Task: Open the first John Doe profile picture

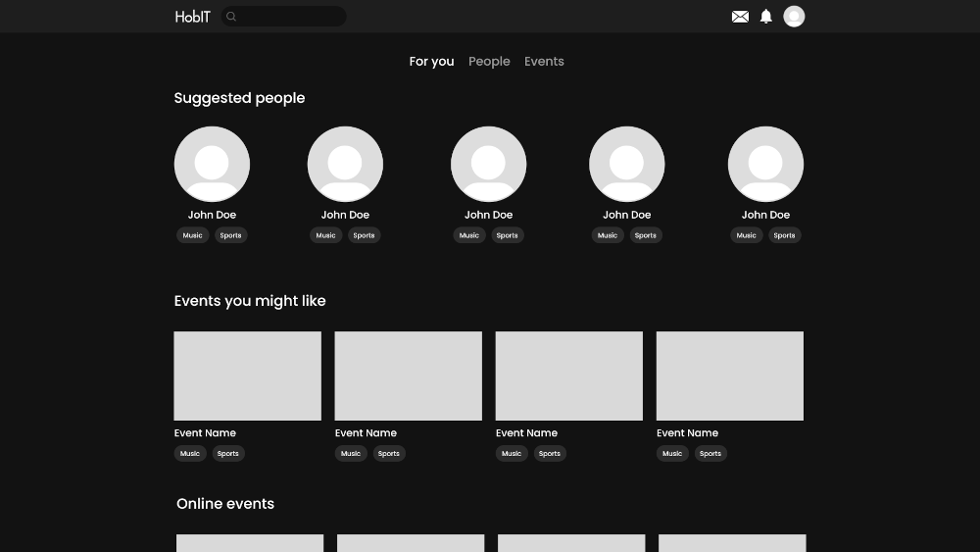Action: click(x=212, y=164)
